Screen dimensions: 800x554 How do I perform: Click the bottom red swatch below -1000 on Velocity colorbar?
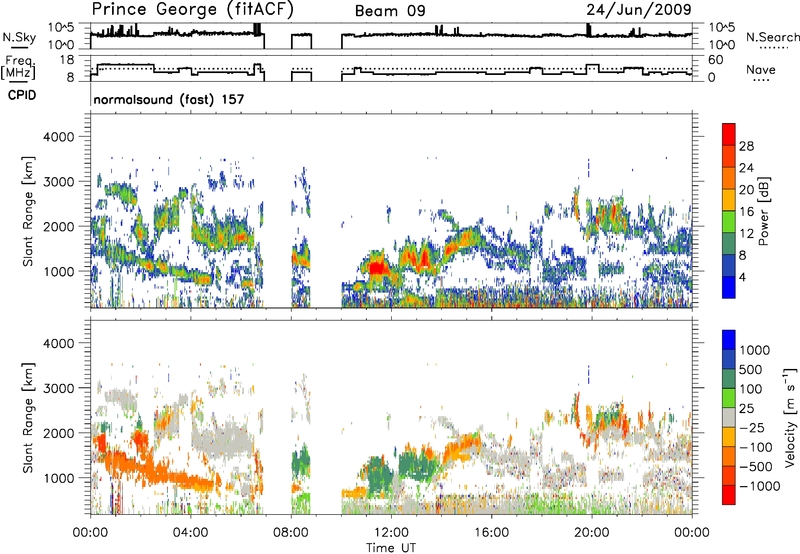click(729, 495)
